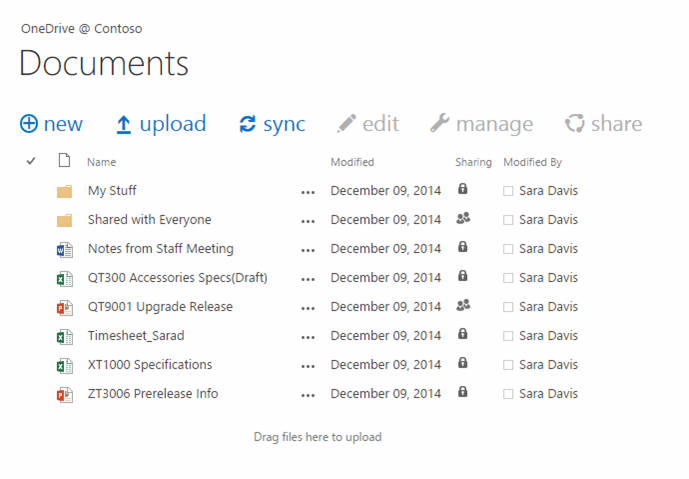Click the shared people icon for QT9001 Upgrade Release
Screen dimensions: 689x479
tap(462, 305)
